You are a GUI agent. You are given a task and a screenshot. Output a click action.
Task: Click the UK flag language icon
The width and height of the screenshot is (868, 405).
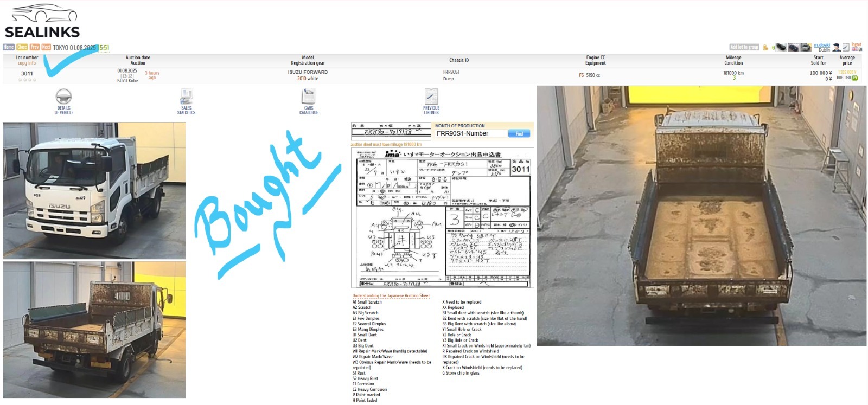(x=854, y=49)
